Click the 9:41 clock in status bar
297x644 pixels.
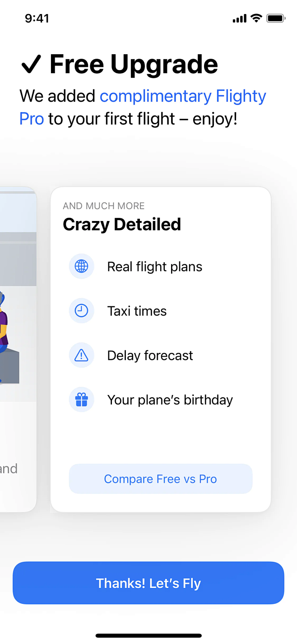point(37,19)
